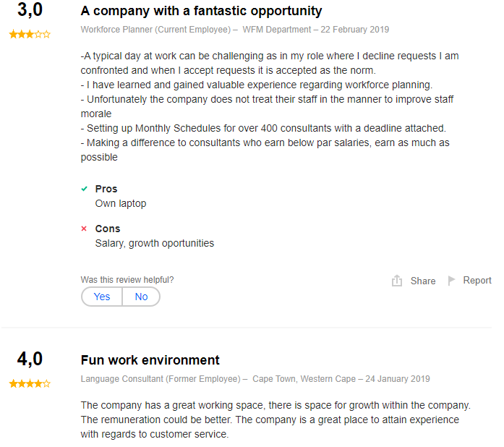This screenshot has height=447, width=504.
Task: Click the Share upload icon
Action: 397,281
